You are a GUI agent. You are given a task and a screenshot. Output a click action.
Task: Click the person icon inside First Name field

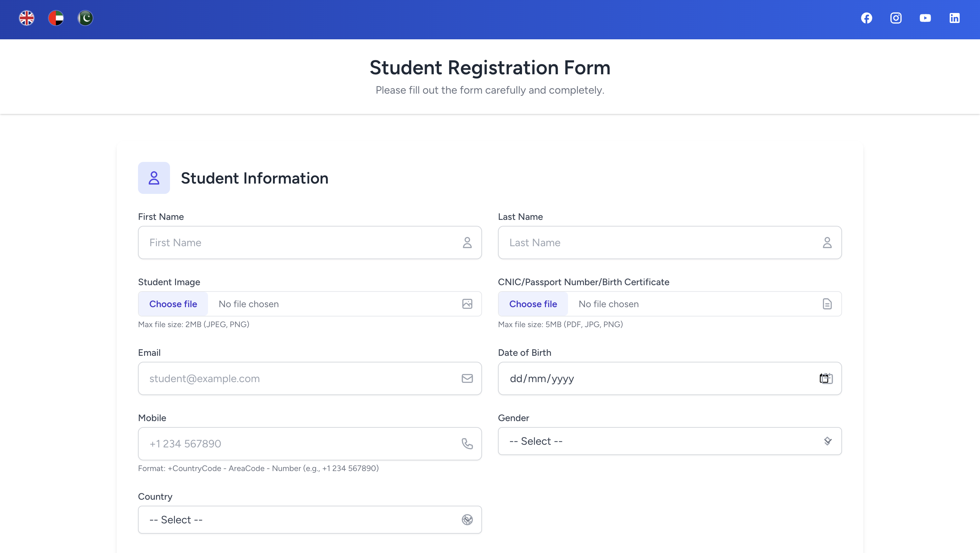coord(467,242)
